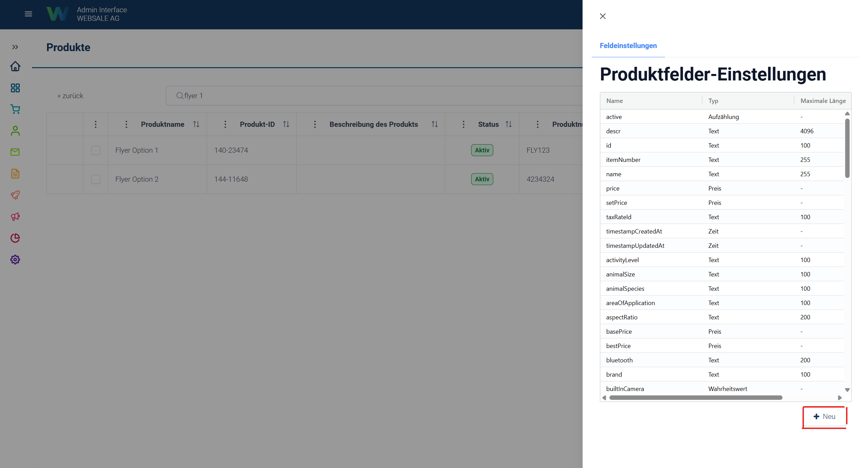Select the itemNumber field row
The height and width of the screenshot is (468, 868).
[x=722, y=160]
